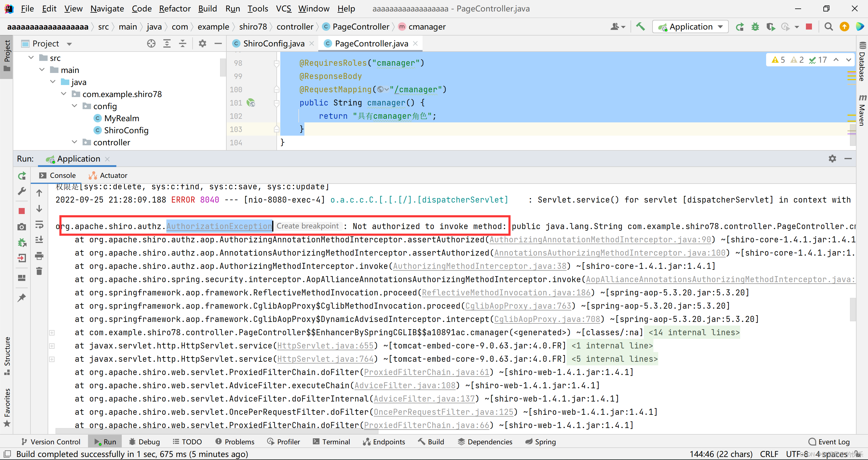Open the Refactor menu
The image size is (868, 460).
(175, 8)
